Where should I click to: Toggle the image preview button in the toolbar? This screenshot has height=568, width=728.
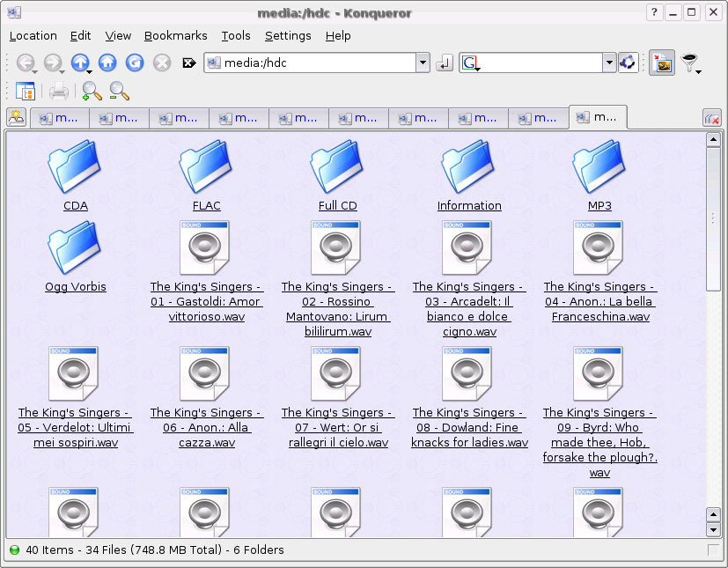(x=662, y=63)
